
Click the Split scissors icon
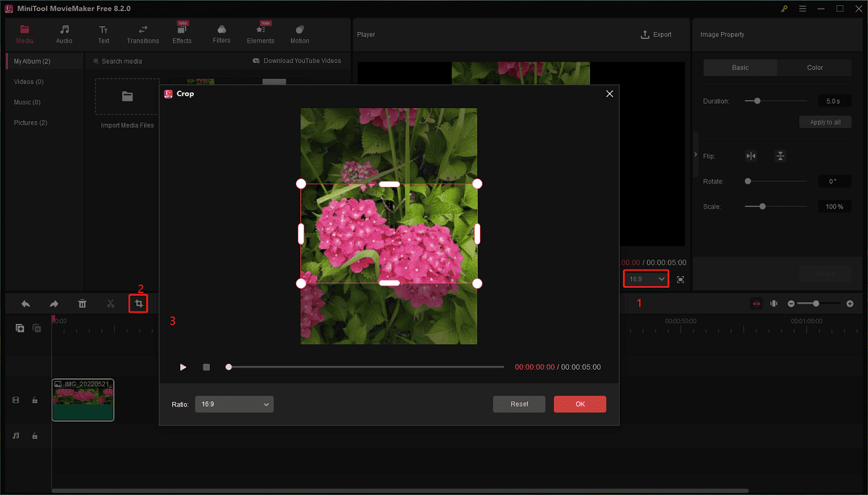110,304
